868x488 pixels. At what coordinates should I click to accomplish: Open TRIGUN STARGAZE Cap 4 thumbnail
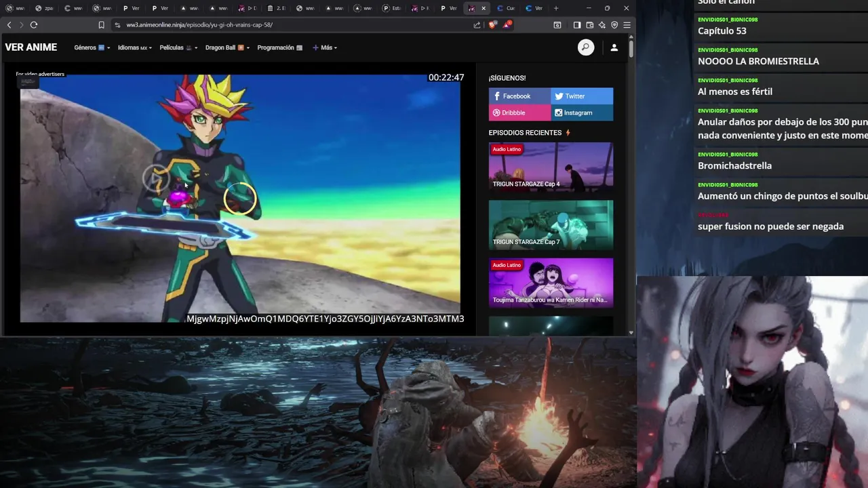point(551,167)
